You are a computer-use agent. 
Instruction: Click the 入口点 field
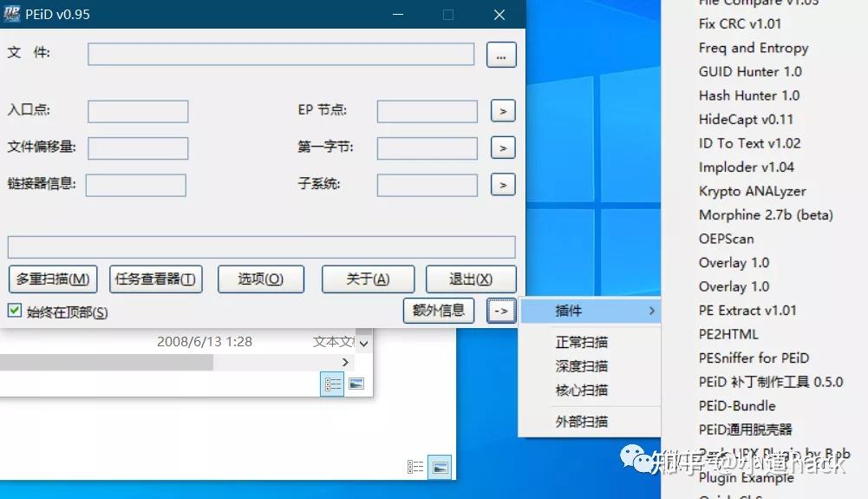pyautogui.click(x=138, y=111)
